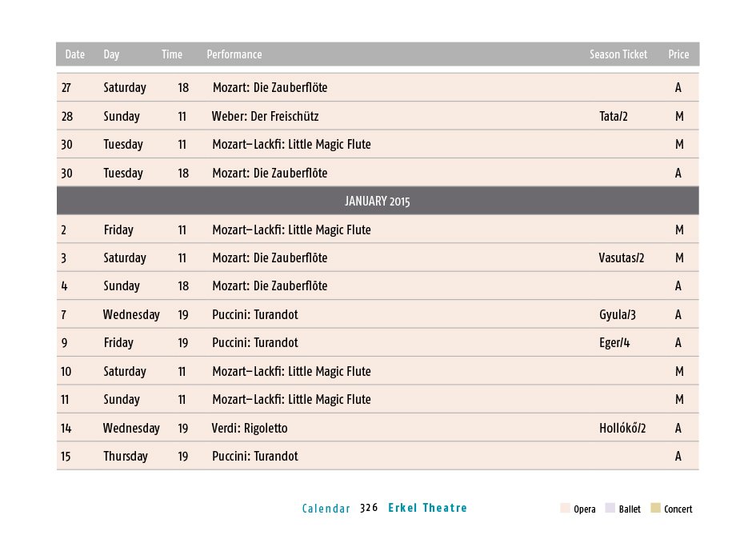The height and width of the screenshot is (543, 756).
Task: Click the Weber: Der Freischütz performance
Action: [265, 116]
